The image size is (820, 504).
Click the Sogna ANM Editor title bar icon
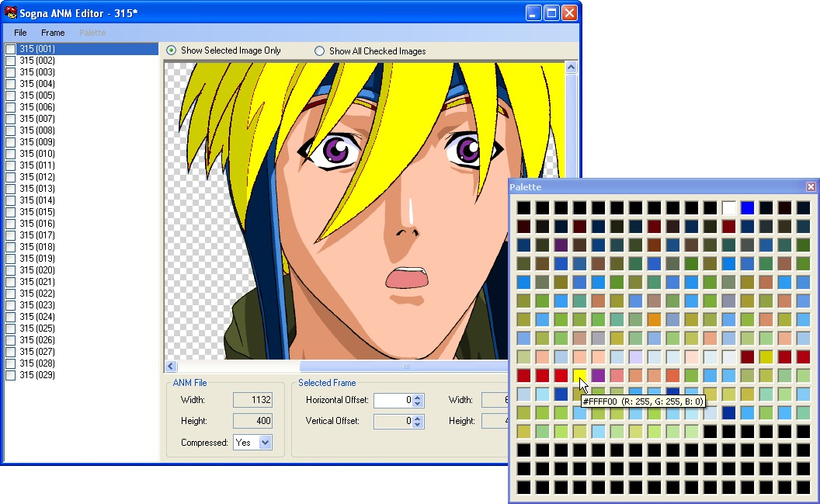click(10, 12)
